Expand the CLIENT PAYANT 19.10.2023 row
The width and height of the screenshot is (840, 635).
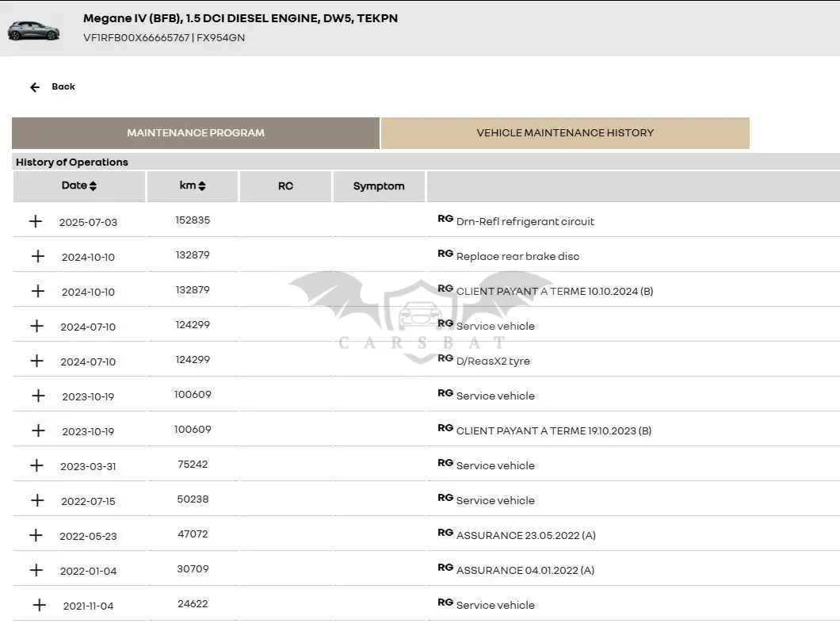point(38,430)
